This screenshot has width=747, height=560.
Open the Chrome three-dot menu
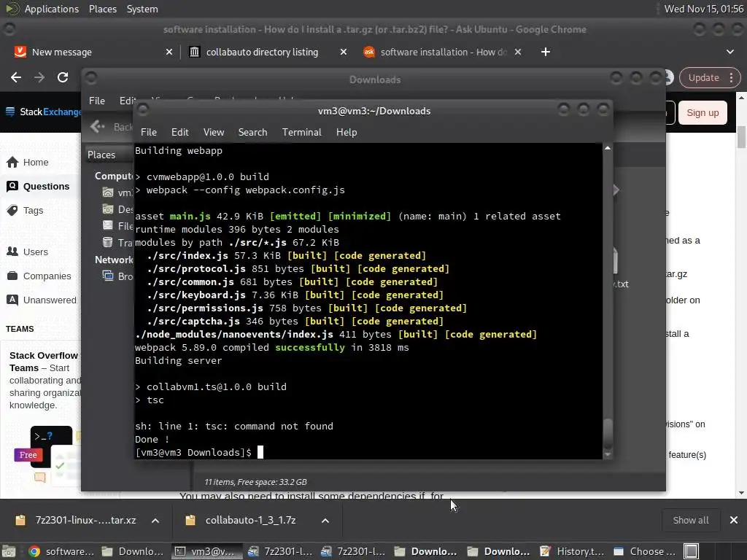(x=731, y=77)
